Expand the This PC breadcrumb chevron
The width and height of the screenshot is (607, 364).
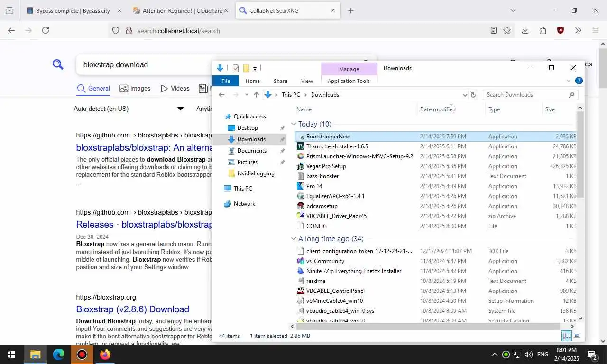pos(305,95)
